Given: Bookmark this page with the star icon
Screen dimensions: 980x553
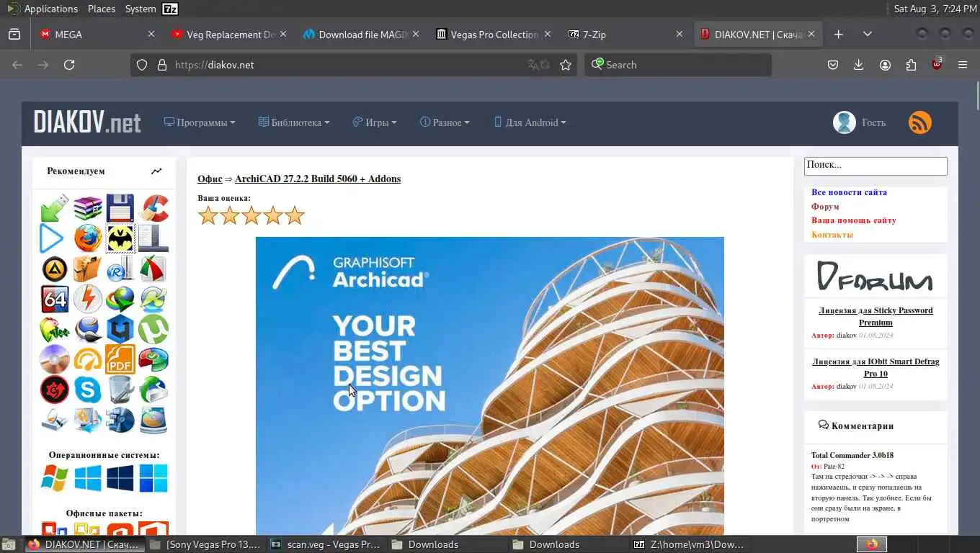Looking at the screenshot, I should (566, 65).
